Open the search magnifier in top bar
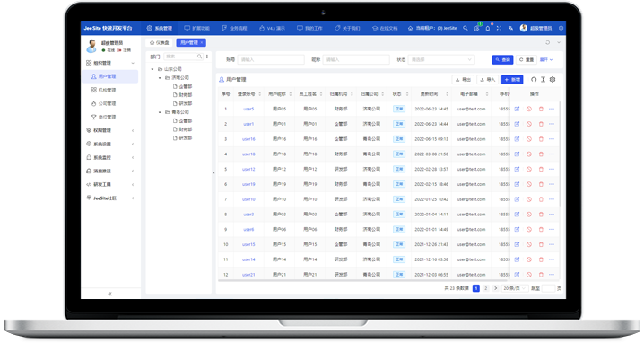The height and width of the screenshot is (343, 644). 466,29
